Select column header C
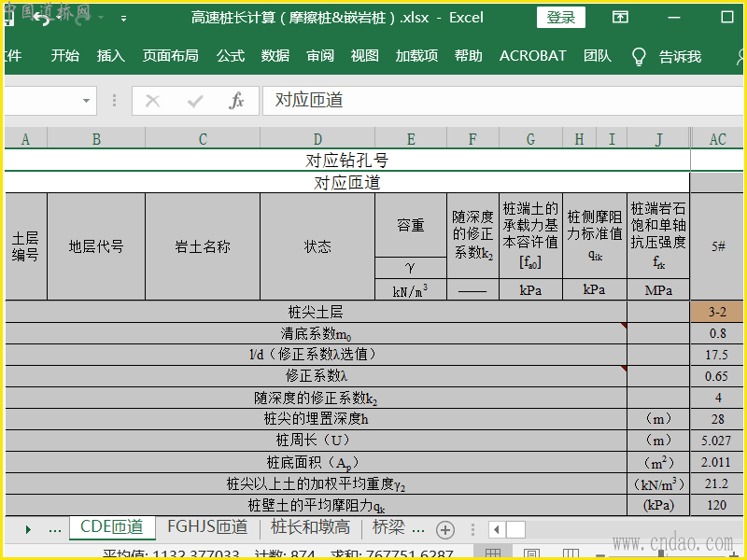 click(x=203, y=139)
